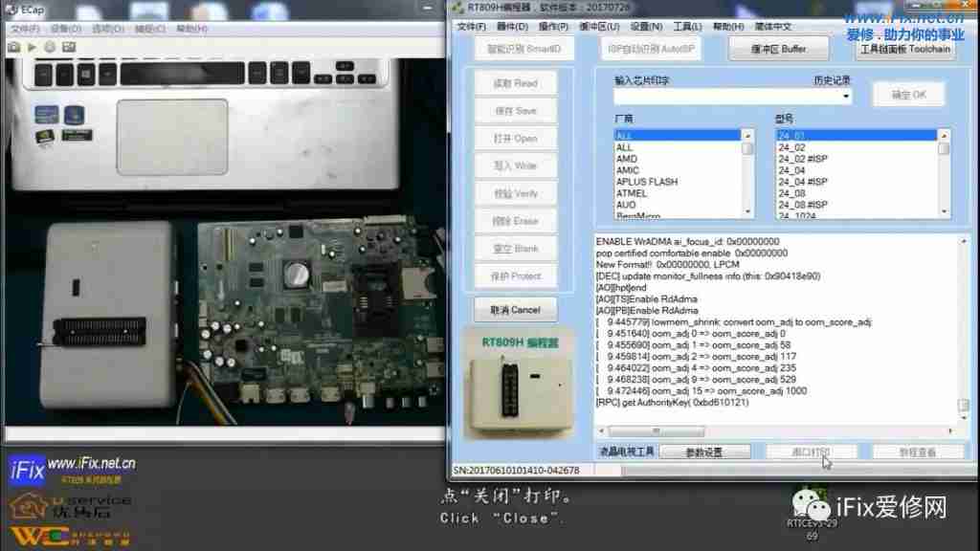Click the model list scroll-up arrow
This screenshot has height=551, width=980.
(944, 136)
